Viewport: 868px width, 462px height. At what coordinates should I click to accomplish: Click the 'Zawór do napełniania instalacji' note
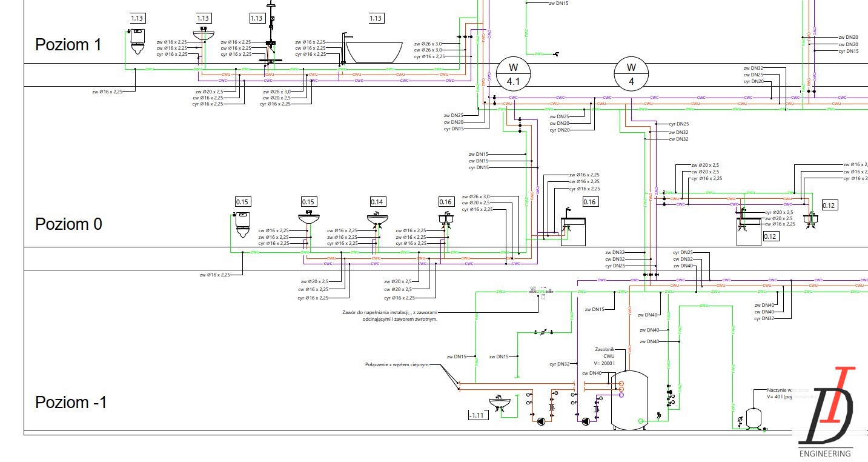pos(390,315)
